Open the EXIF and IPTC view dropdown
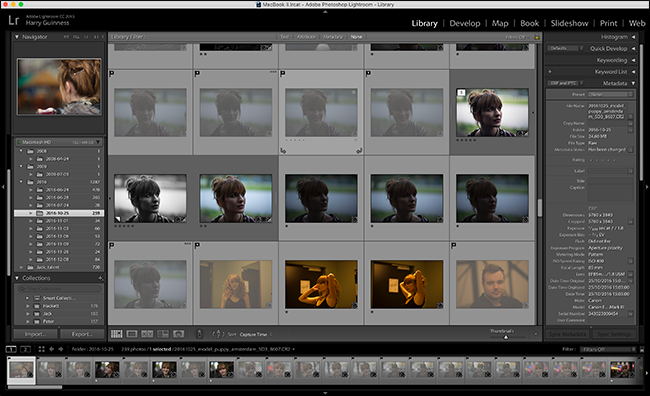Image resolution: width=650 pixels, height=396 pixels. 566,83
